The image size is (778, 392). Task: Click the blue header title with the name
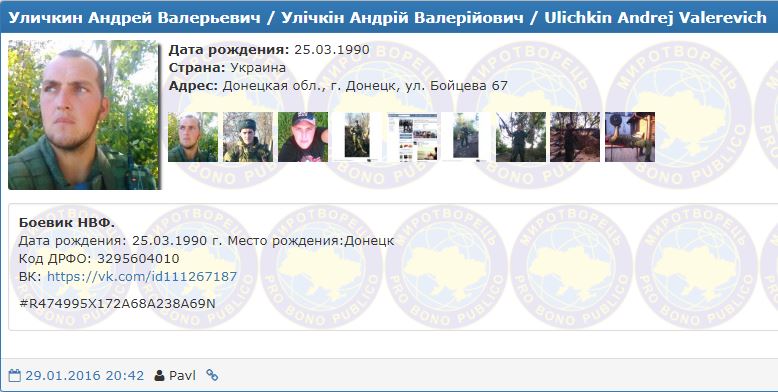(388, 18)
